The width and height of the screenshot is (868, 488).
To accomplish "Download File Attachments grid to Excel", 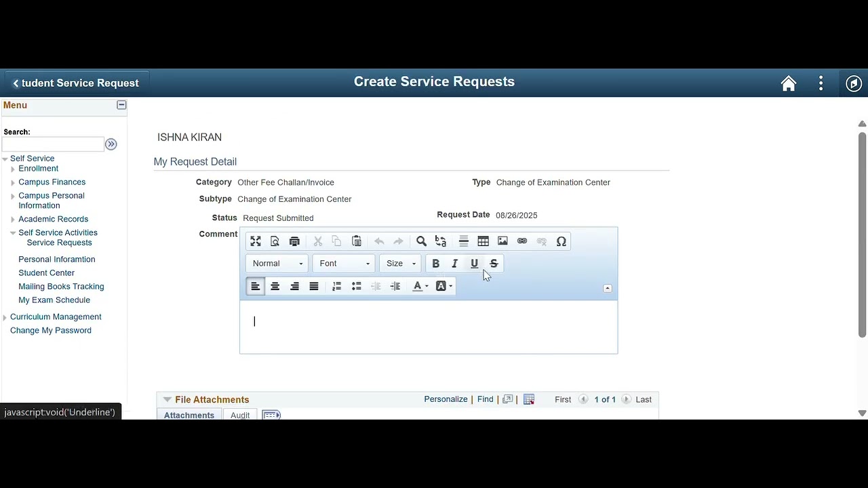I will click(529, 400).
